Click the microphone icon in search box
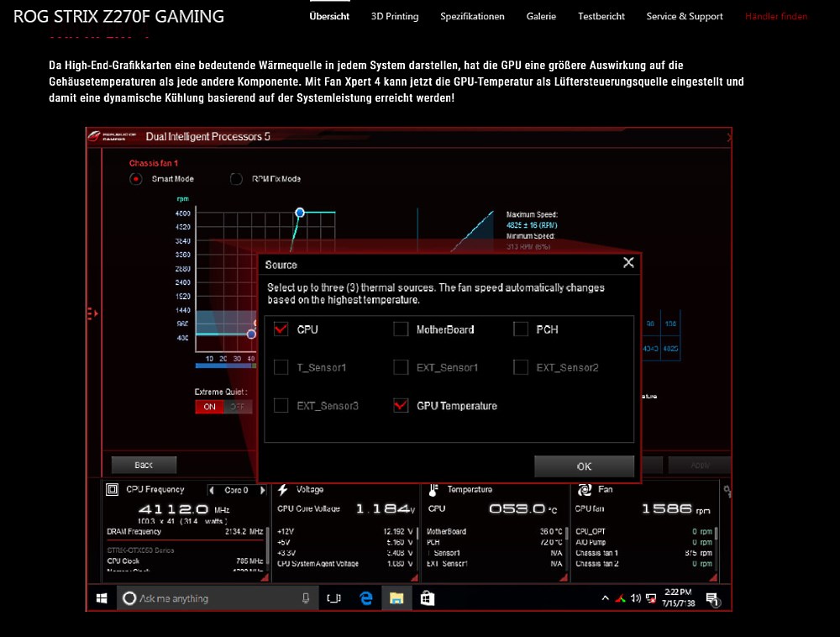 click(306, 598)
